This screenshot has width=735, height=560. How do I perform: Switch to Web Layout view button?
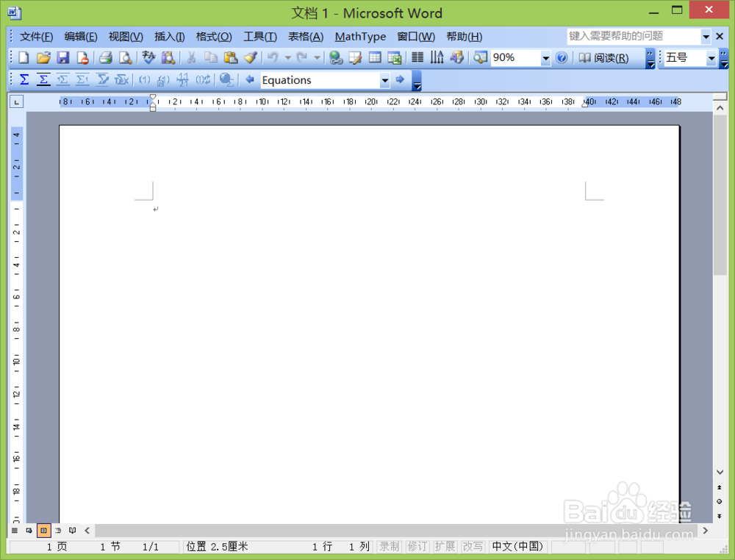(x=29, y=531)
